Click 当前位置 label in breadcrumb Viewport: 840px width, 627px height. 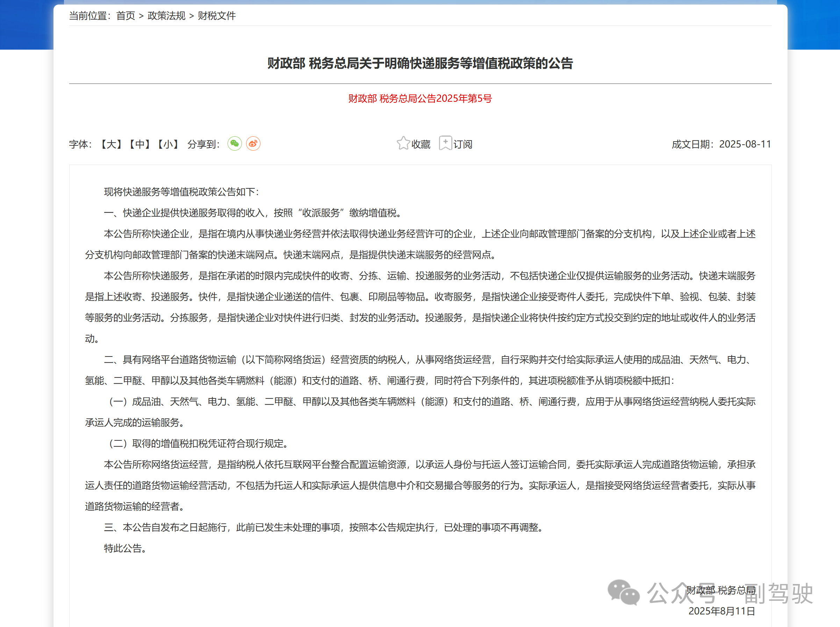pos(90,16)
